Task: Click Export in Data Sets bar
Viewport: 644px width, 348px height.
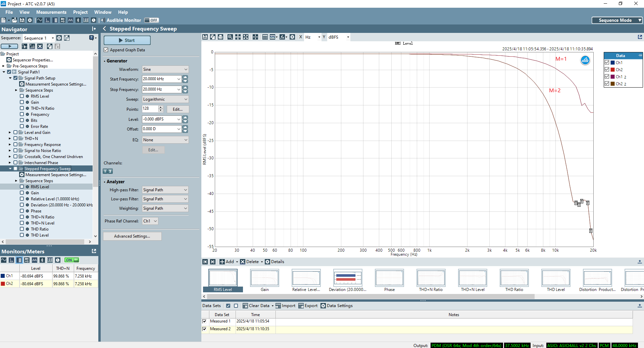Action: point(308,306)
